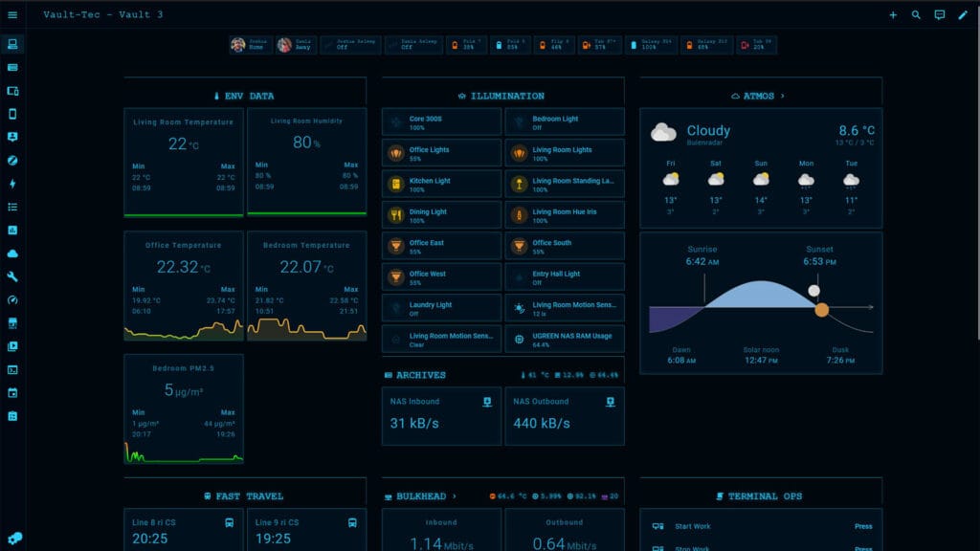Screen dimensions: 980x551
Task: Open the Tab S9 20% battery chip
Action: click(756, 45)
